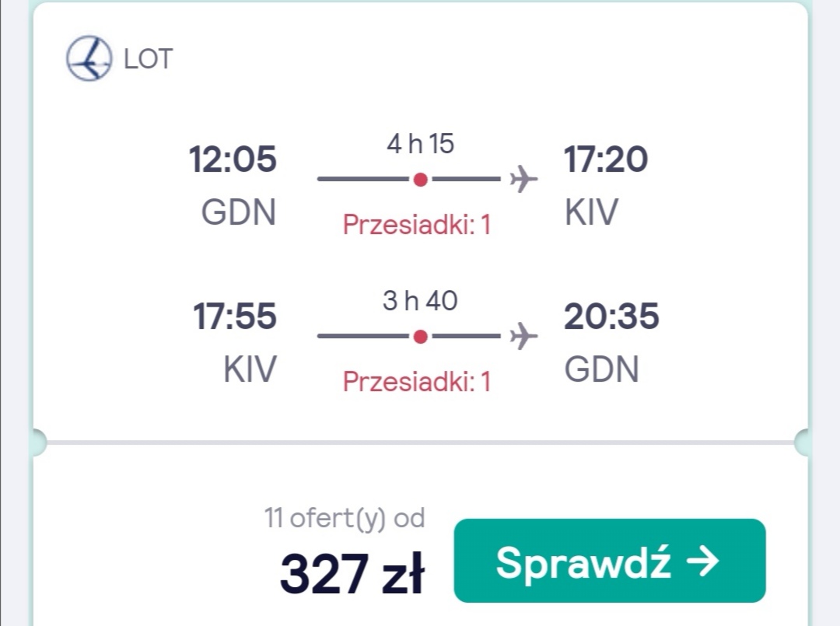This screenshot has width=840, height=626.
Task: Click the 4 h 15 flight duration
Action: click(421, 144)
